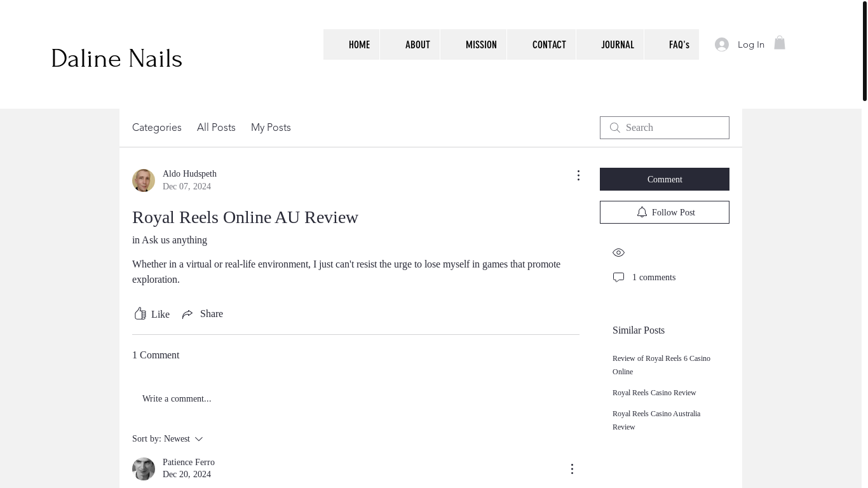Open the FAQ's page
The height and width of the screenshot is (488, 868).
click(x=672, y=44)
